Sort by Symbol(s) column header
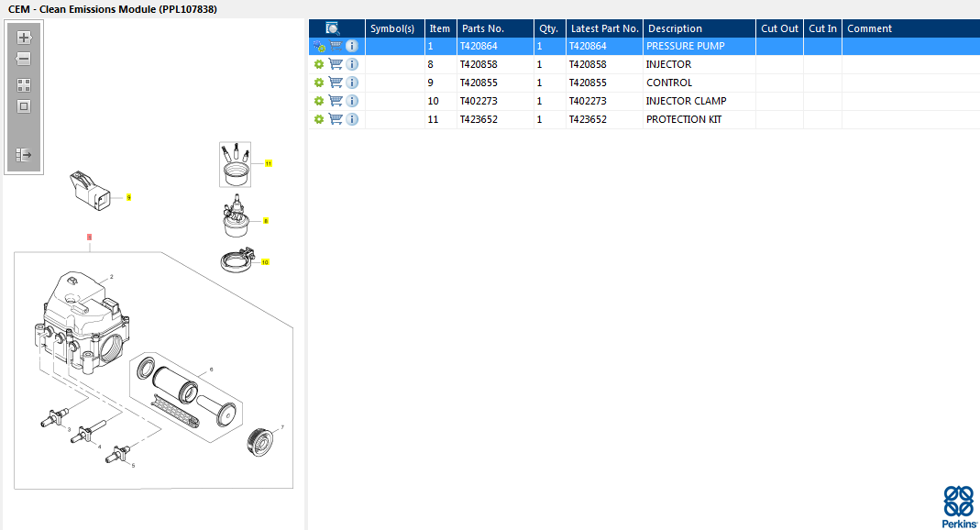Viewport: 980px width, 530px height. point(394,28)
